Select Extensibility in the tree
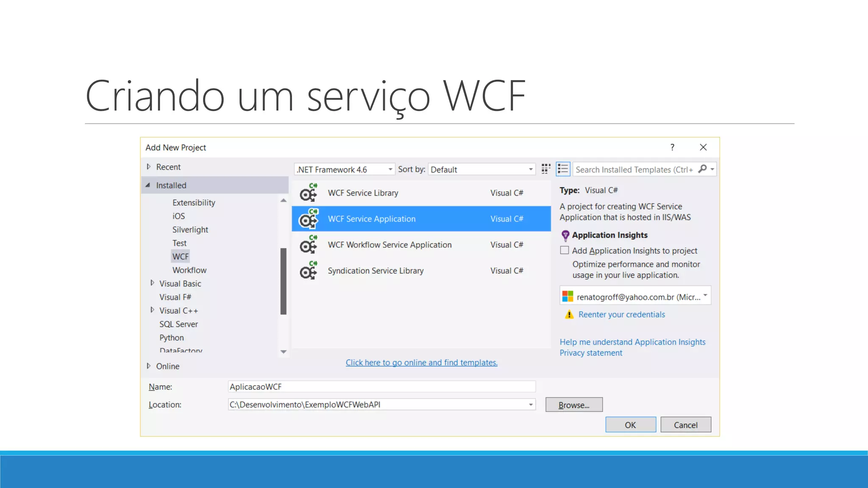 point(194,202)
